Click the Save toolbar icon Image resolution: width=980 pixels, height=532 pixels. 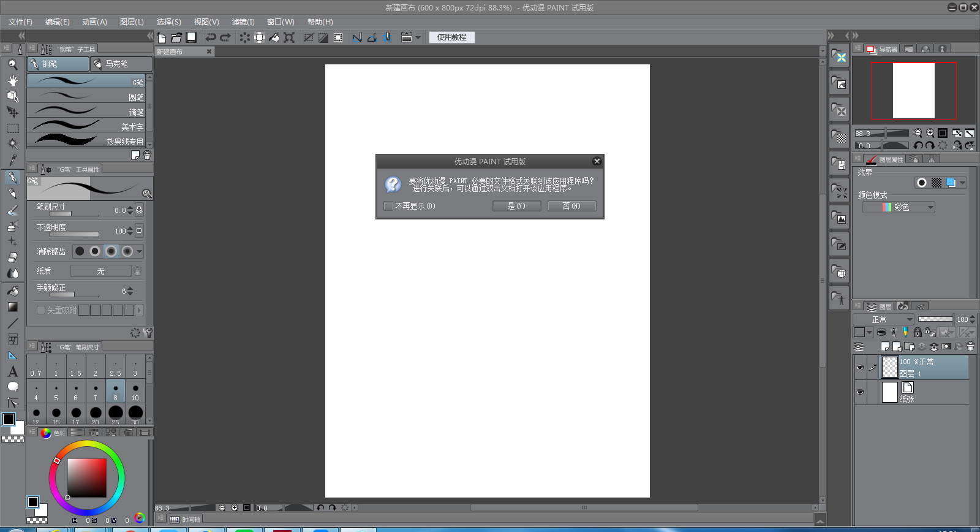191,37
